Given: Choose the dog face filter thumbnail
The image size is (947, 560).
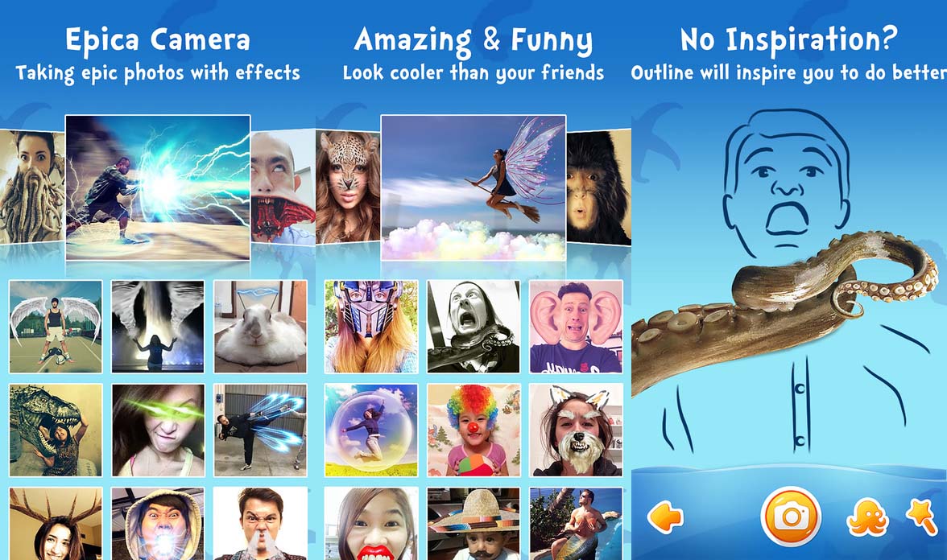Looking at the screenshot, I should pos(576,430).
